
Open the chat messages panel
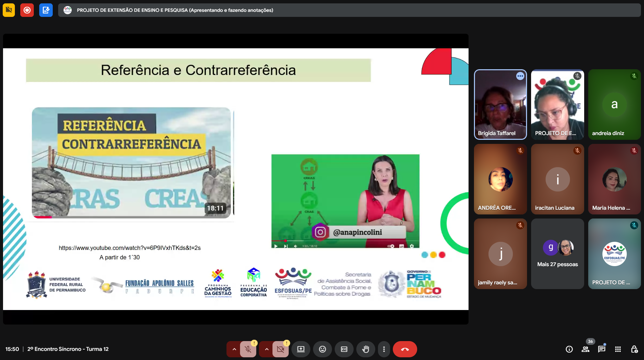pyautogui.click(x=602, y=349)
